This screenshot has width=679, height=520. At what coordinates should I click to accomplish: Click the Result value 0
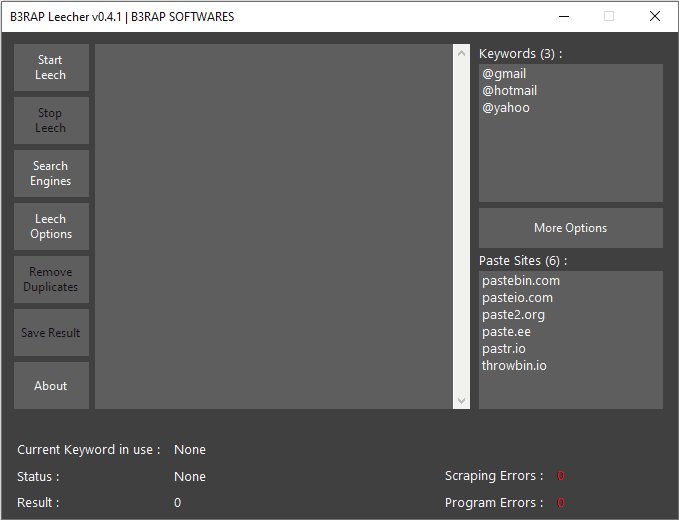click(178, 503)
